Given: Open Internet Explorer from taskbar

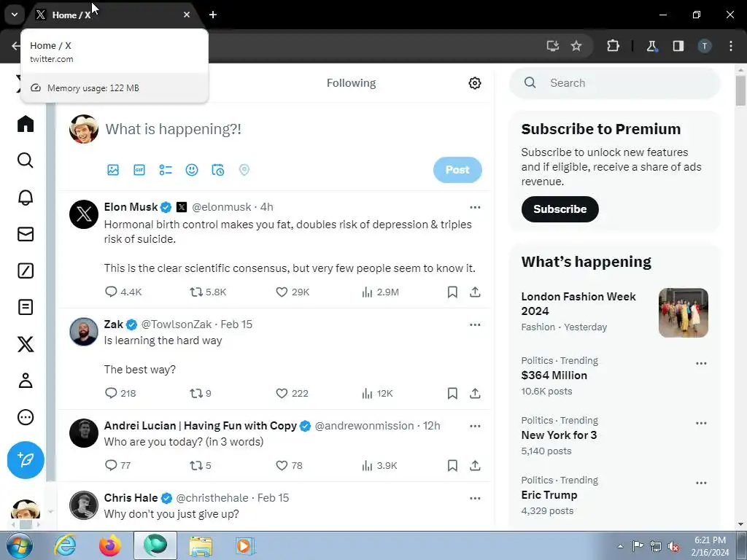Looking at the screenshot, I should pos(65,545).
